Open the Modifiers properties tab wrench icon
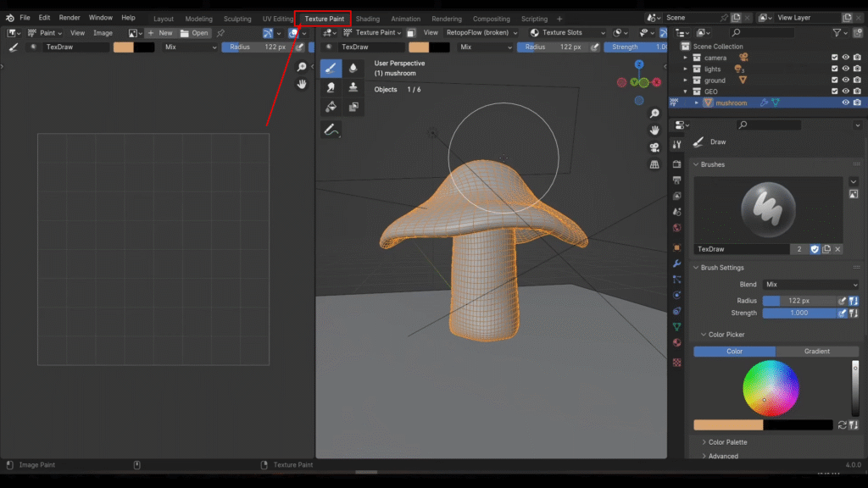868x488 pixels. [676, 263]
